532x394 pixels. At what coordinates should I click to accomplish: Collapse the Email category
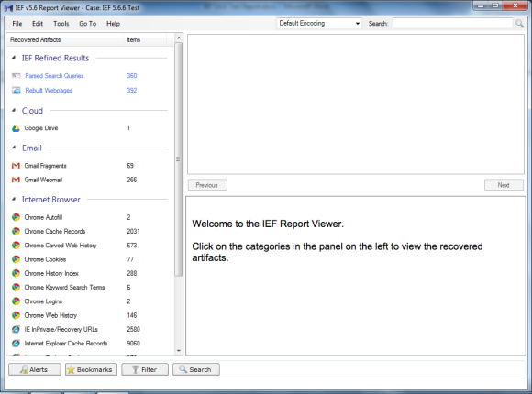[x=14, y=148]
